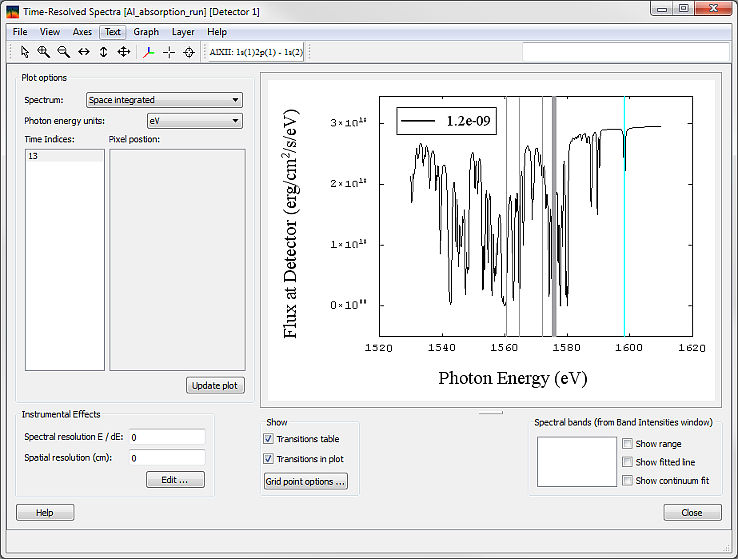Enable the Show fitted line checkbox
This screenshot has height=559, width=738.
(627, 462)
